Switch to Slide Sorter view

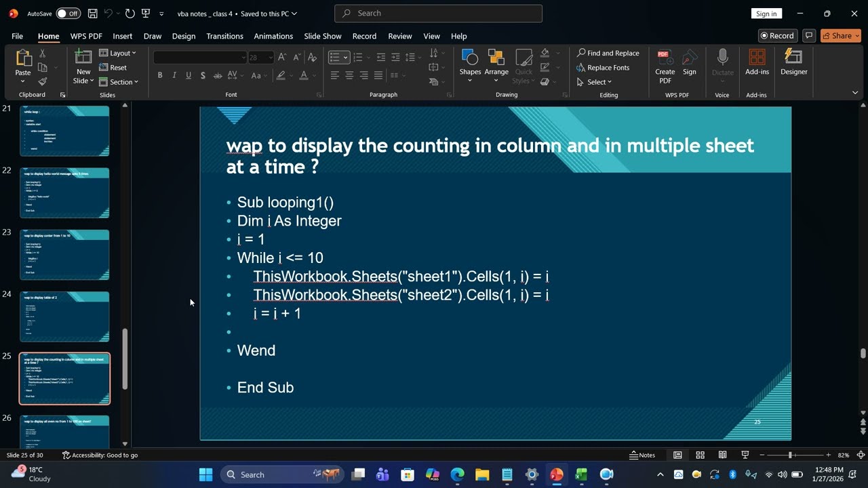[700, 455]
